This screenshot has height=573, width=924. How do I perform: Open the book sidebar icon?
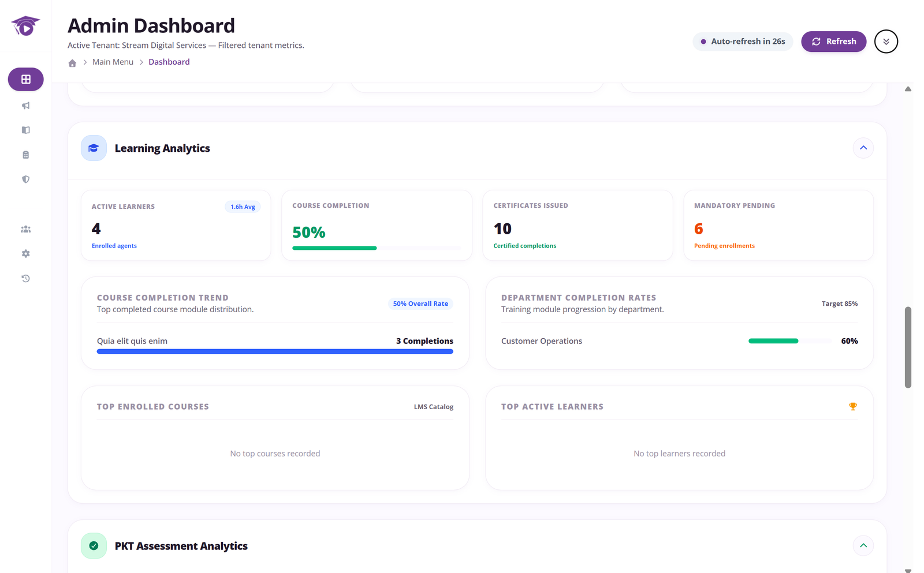(25, 130)
